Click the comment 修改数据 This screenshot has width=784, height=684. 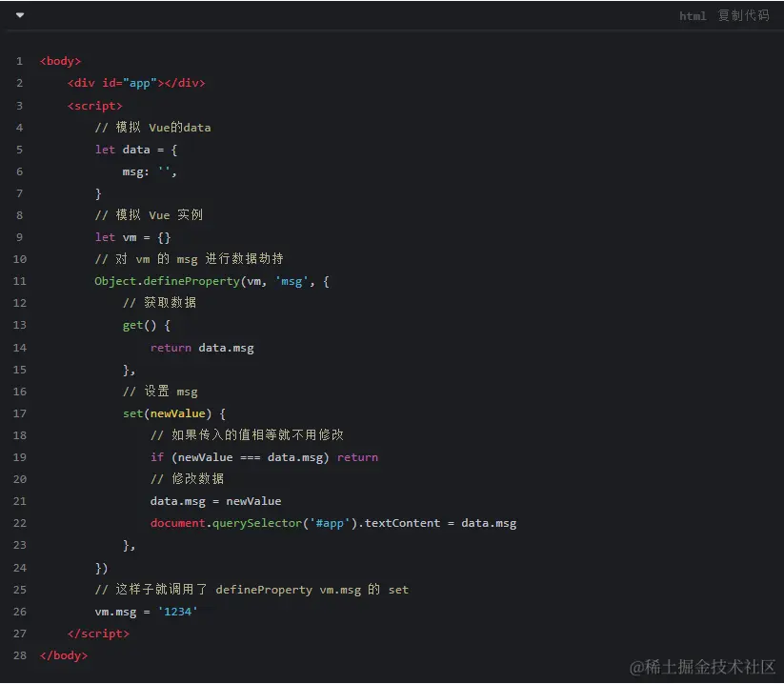[187, 479]
